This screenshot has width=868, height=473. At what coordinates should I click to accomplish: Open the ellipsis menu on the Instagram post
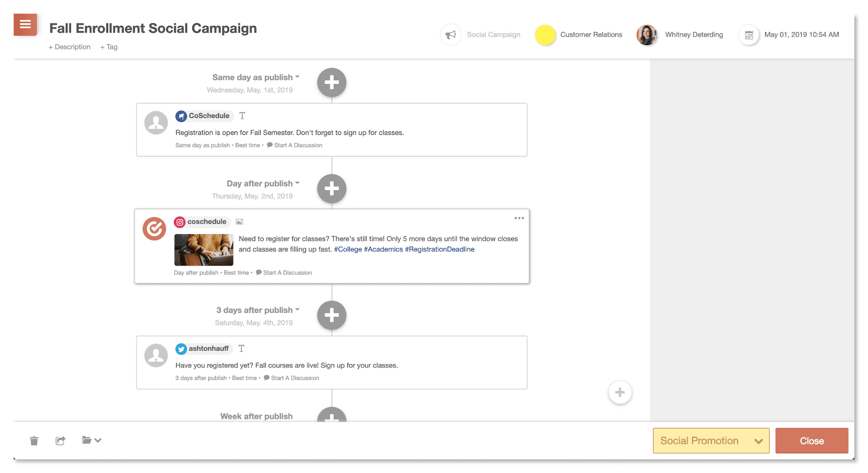(x=519, y=218)
